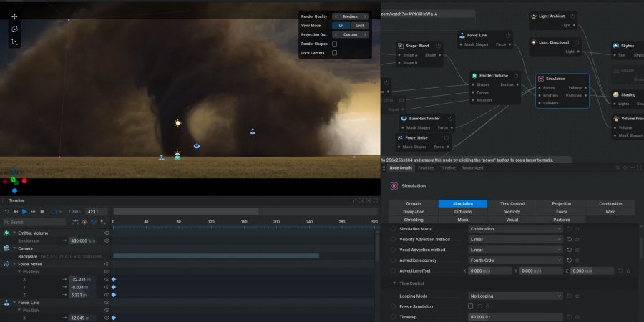This screenshot has height=322, width=644.
Task: Tick the Freeze Simulation checkbox
Action: point(470,306)
